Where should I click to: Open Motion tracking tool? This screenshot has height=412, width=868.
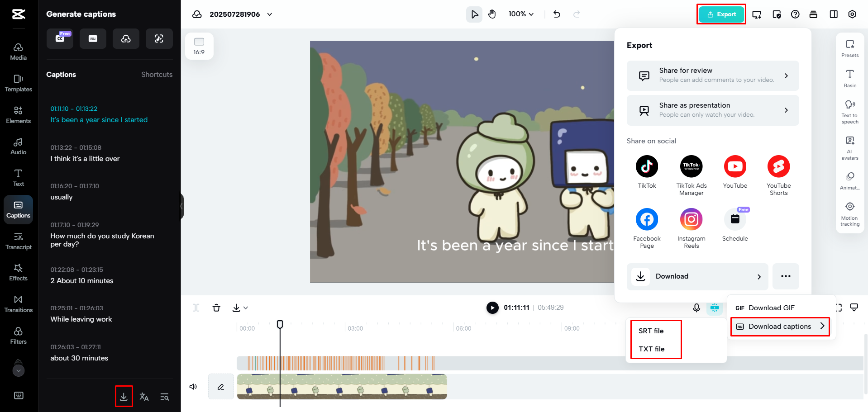click(850, 214)
